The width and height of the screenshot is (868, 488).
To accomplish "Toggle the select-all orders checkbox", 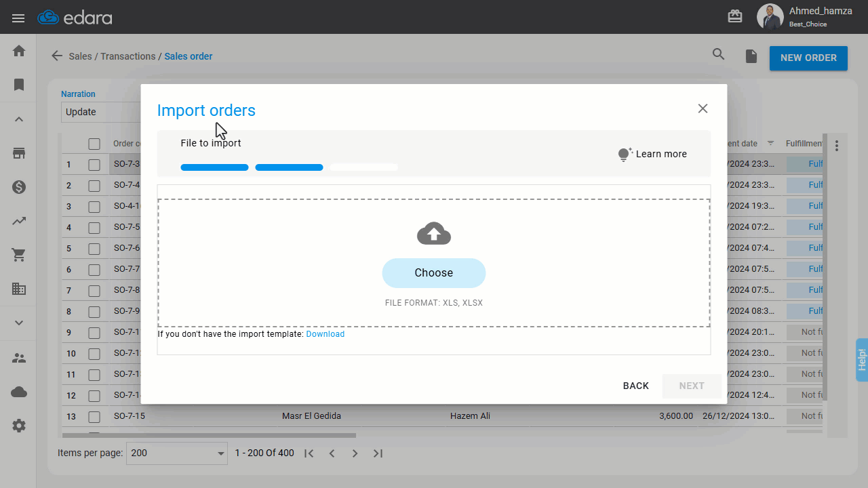I will [x=94, y=144].
